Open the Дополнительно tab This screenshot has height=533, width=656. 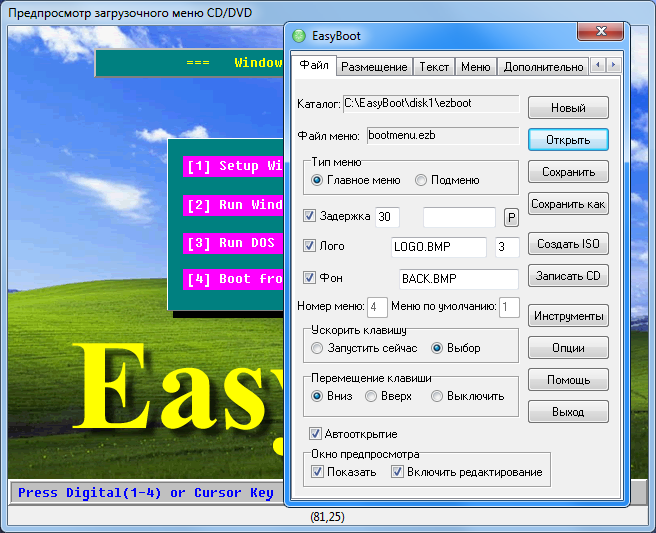coord(543,67)
